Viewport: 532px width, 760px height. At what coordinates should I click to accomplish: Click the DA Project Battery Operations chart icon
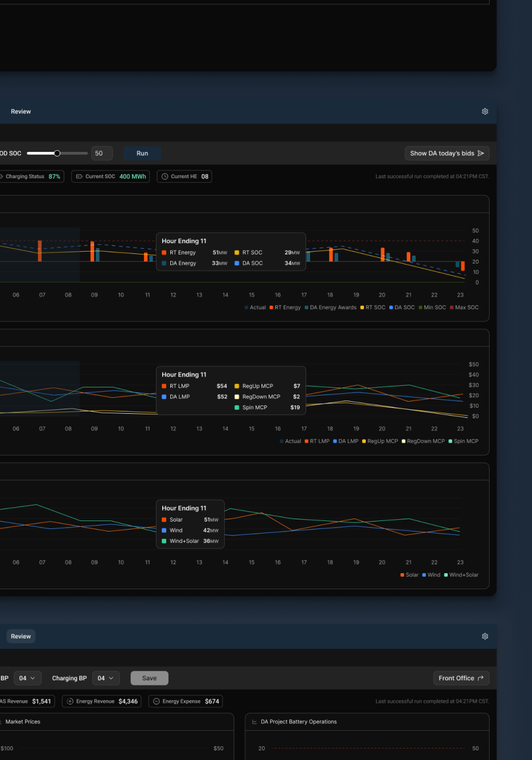pyautogui.click(x=255, y=722)
